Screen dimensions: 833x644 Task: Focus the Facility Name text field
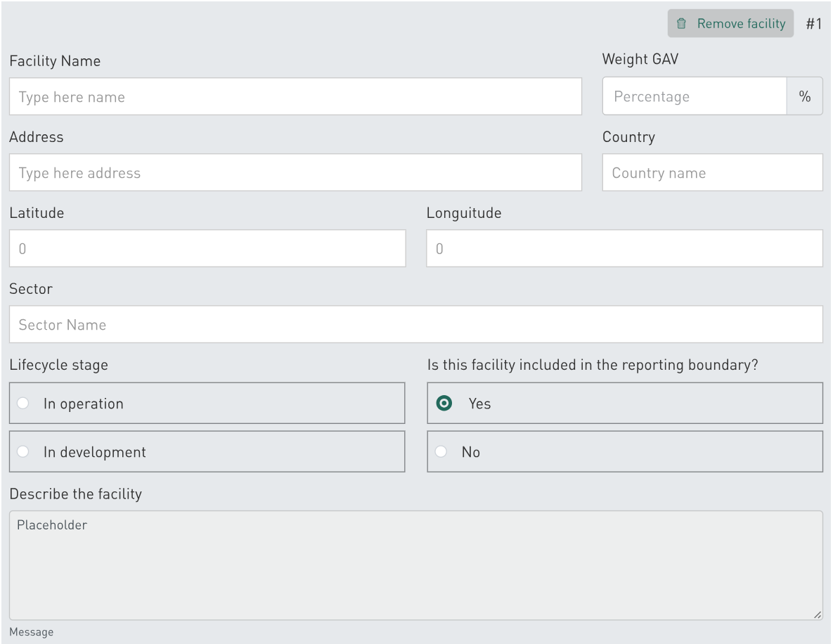pyautogui.click(x=295, y=97)
